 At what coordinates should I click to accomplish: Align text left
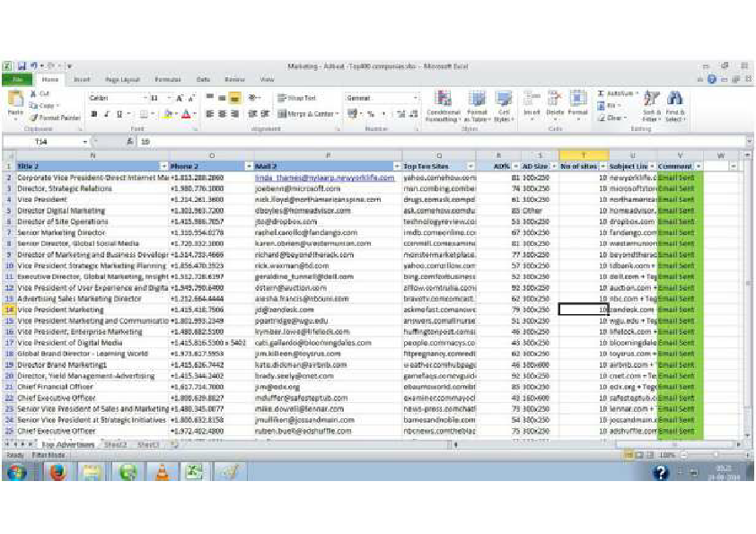coord(210,114)
